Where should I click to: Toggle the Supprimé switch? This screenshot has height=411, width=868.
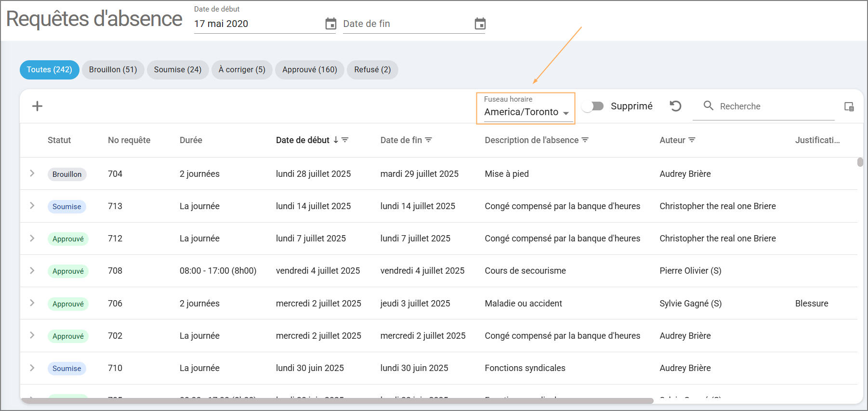tap(593, 106)
